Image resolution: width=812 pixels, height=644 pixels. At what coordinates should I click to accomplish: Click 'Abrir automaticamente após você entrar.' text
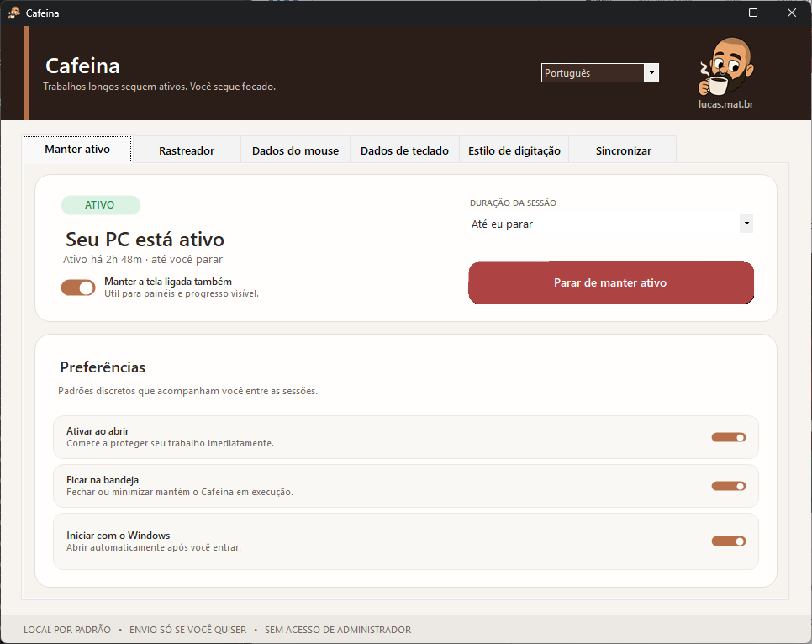point(154,547)
